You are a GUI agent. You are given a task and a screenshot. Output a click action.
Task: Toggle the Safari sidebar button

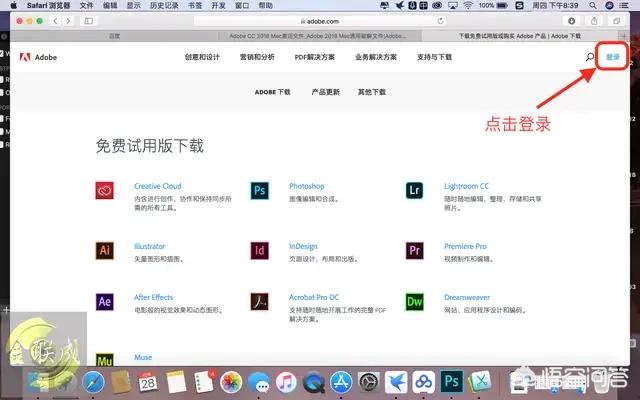pos(89,21)
